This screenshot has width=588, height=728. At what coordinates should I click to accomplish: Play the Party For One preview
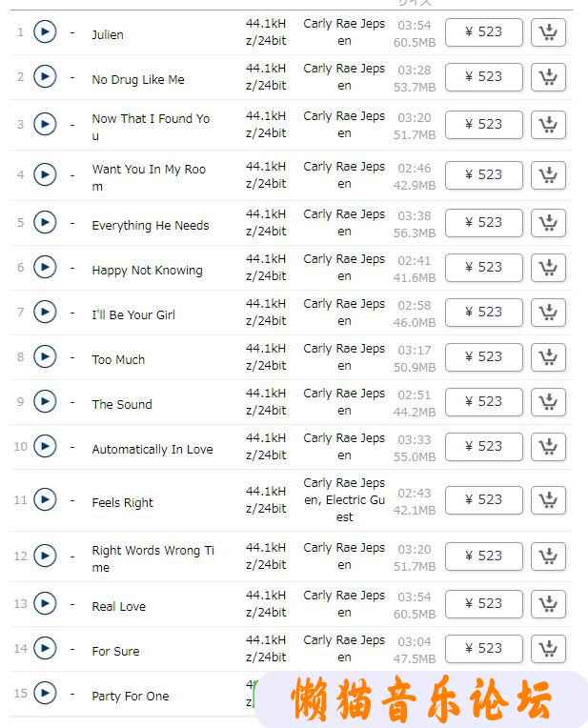(45, 693)
